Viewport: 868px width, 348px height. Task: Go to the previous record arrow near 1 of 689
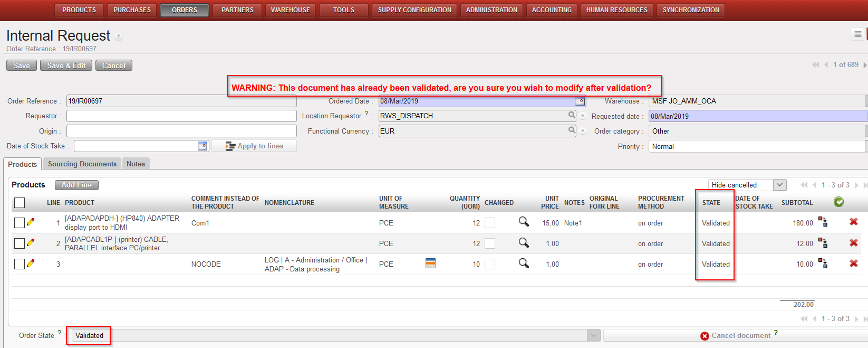pos(826,65)
